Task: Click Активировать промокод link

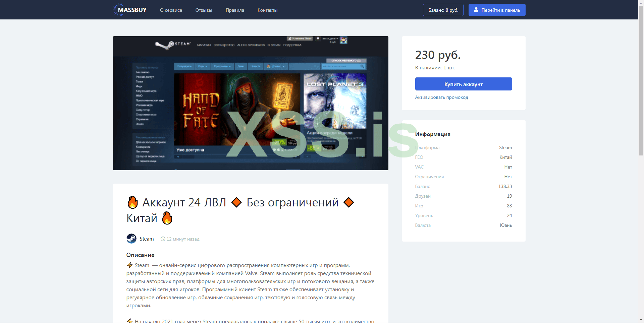Action: click(441, 97)
